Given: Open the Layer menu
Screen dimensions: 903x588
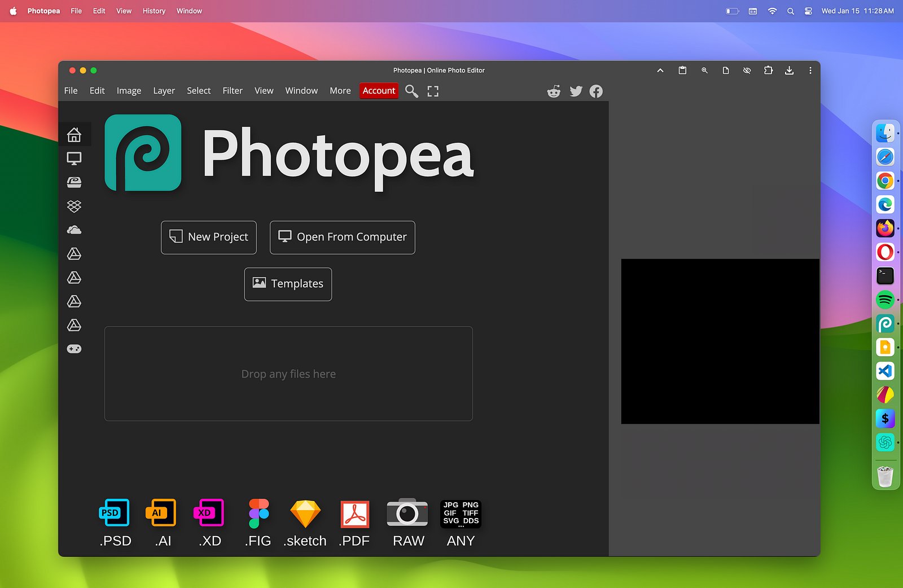Looking at the screenshot, I should [164, 91].
